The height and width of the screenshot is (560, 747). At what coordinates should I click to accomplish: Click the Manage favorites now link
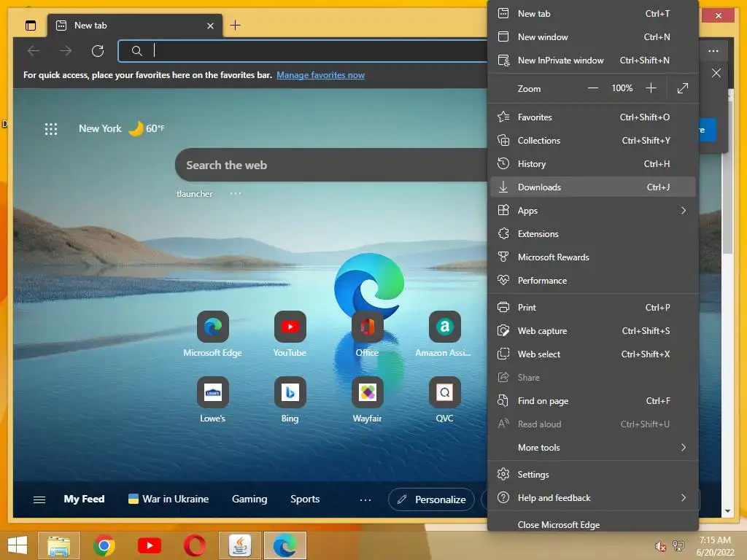coord(321,75)
